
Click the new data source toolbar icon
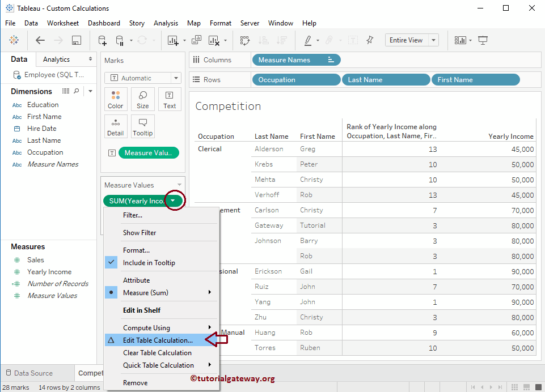[102, 40]
